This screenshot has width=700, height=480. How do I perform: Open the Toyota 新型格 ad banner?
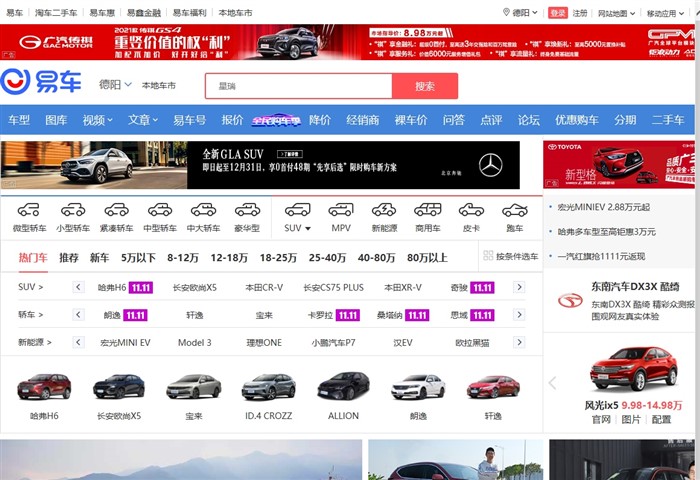[x=619, y=164]
